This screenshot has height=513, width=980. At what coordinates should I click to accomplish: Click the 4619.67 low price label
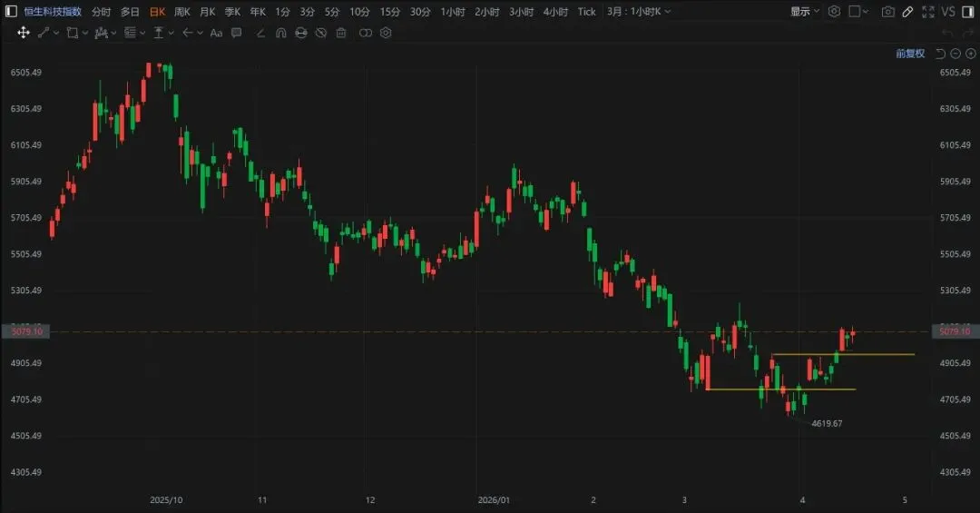(827, 423)
